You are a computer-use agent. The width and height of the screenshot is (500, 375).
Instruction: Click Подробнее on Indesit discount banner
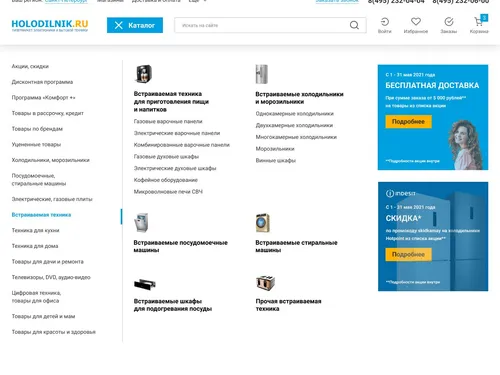408,254
